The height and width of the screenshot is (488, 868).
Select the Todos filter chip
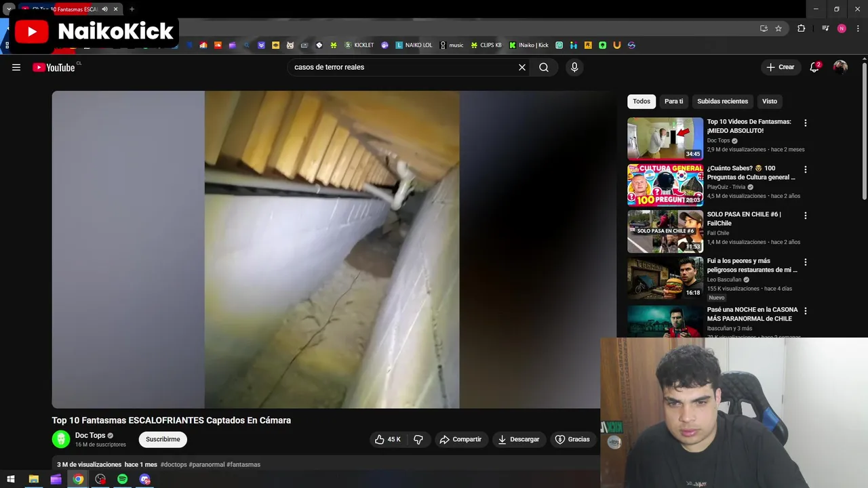pyautogui.click(x=642, y=101)
